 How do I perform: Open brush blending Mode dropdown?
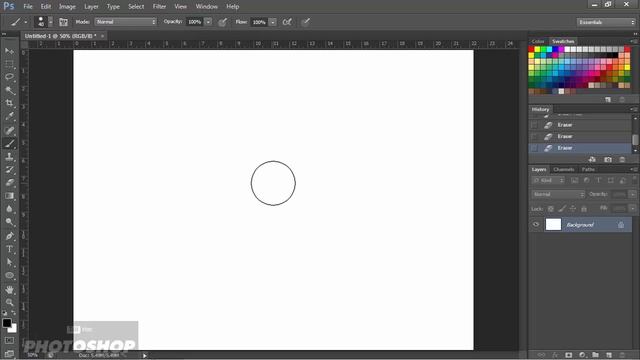(x=126, y=22)
